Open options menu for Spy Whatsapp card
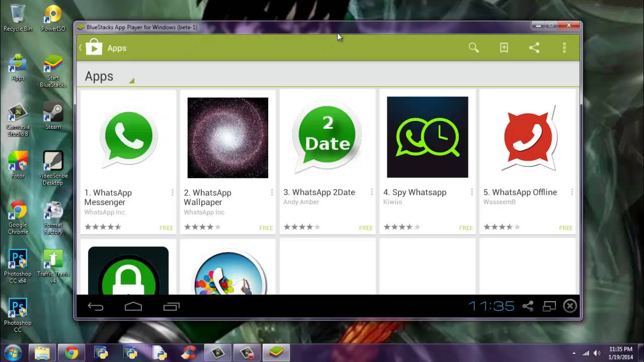The height and width of the screenshot is (362, 644). pyautogui.click(x=471, y=192)
